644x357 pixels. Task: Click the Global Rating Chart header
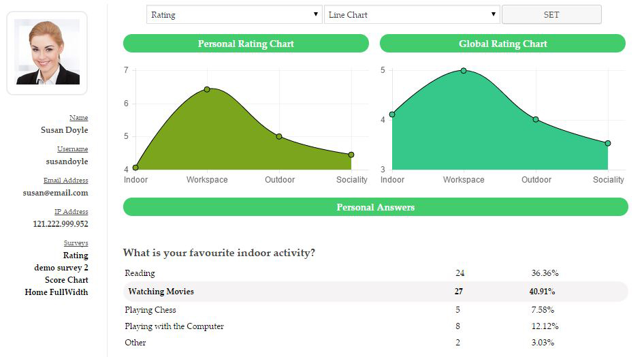pyautogui.click(x=502, y=44)
